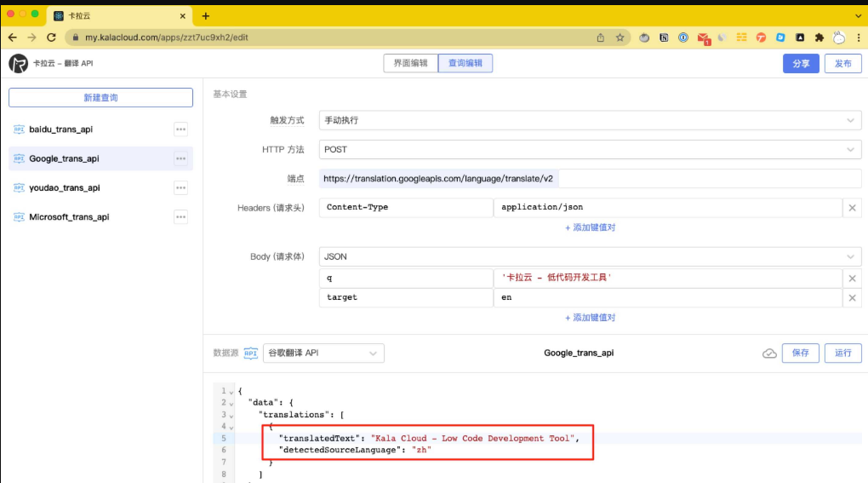868x483 pixels.
Task: Collapse the "data" fold arrow on line 2
Action: click(231, 403)
